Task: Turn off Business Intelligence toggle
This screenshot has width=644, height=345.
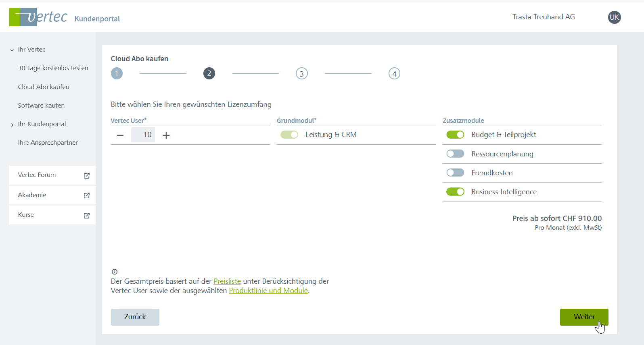Action: pyautogui.click(x=455, y=192)
